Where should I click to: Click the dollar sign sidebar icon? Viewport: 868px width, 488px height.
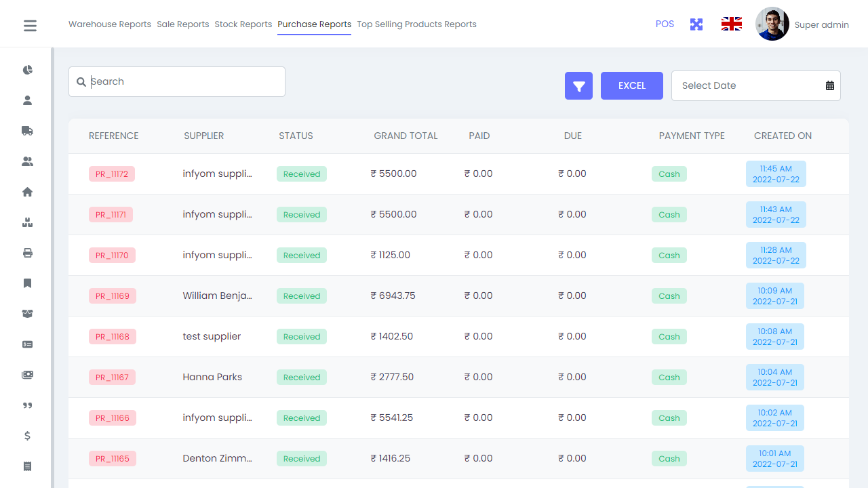[28, 436]
